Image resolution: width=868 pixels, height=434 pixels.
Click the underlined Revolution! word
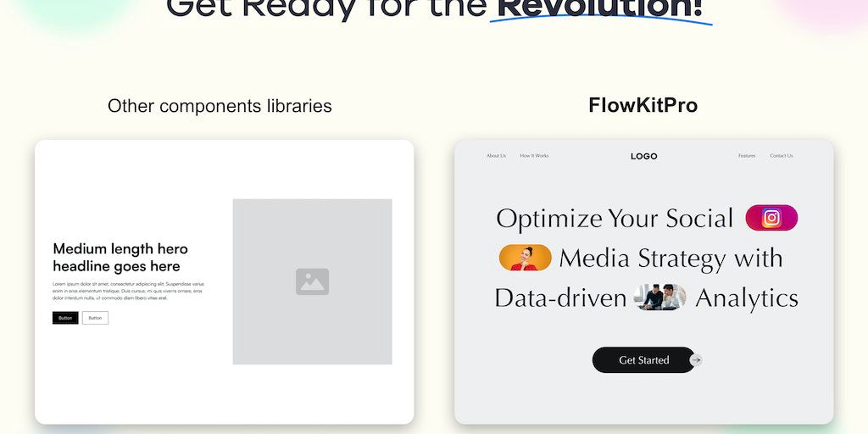(599, 8)
